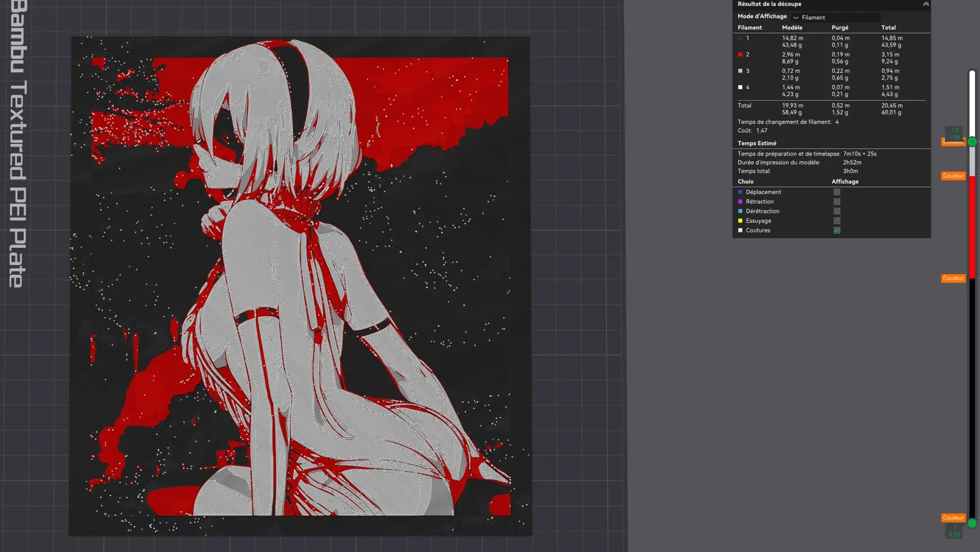This screenshot has height=552, width=980.
Task: Click the black section of the layer slider
Action: (x=972, y=398)
